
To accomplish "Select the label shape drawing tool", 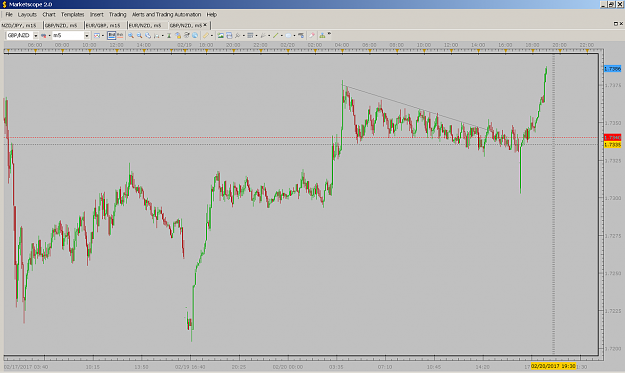I will tap(289, 35).
